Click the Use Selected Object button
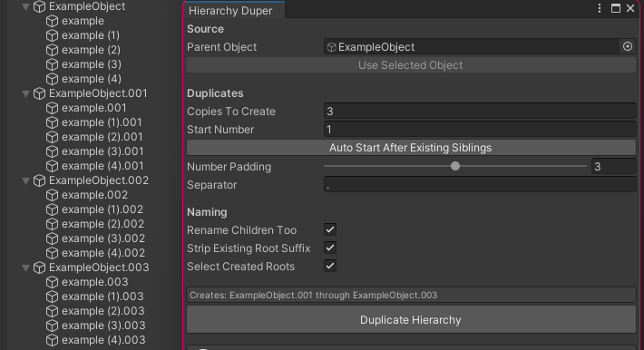Viewport: 644px width, 350px height. tap(411, 65)
